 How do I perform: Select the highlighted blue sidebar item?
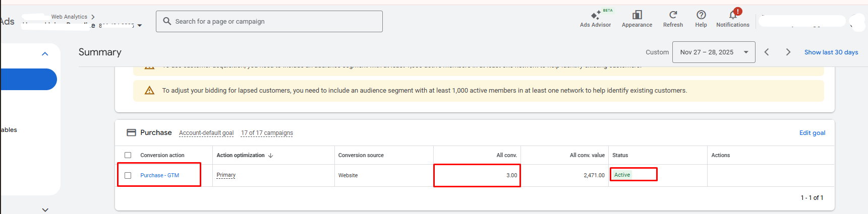click(28, 80)
